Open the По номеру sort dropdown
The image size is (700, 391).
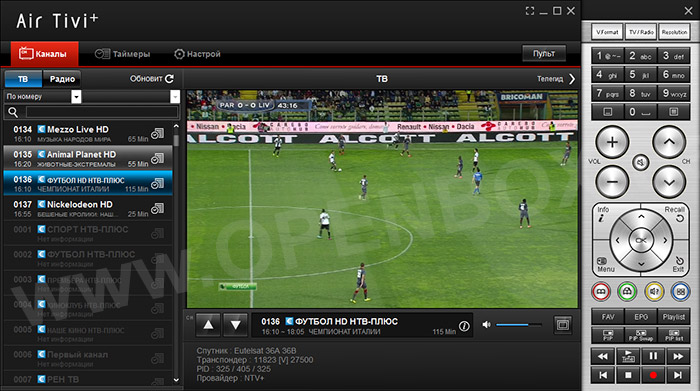pyautogui.click(x=43, y=96)
